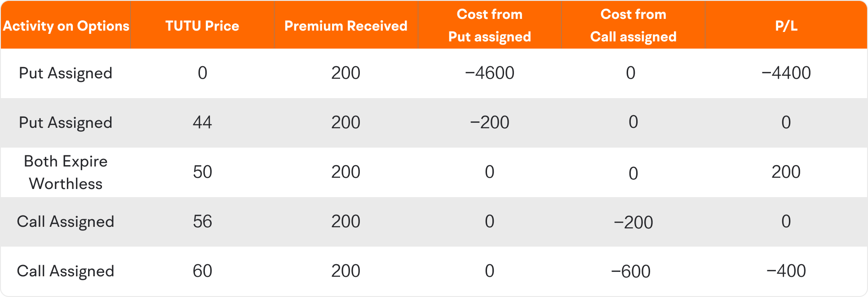This screenshot has width=868, height=297.
Task: Click the −400 P/L value
Action: click(786, 271)
